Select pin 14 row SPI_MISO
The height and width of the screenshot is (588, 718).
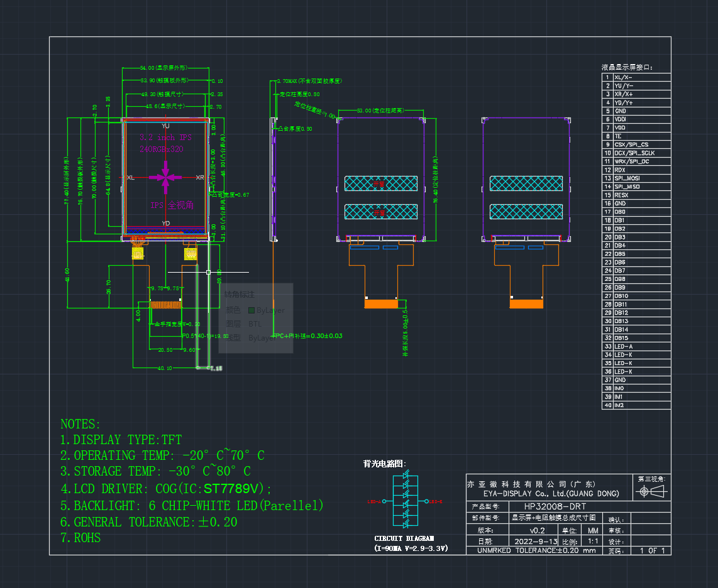(636, 187)
